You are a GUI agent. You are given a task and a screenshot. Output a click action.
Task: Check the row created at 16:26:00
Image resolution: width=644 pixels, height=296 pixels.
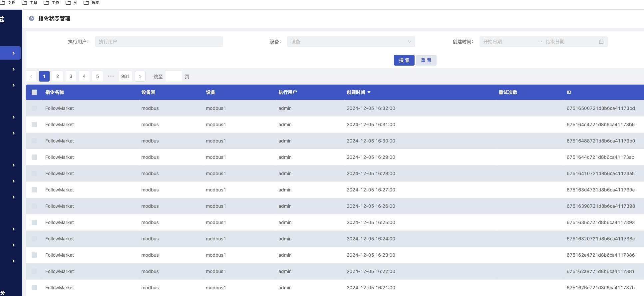[x=34, y=206]
